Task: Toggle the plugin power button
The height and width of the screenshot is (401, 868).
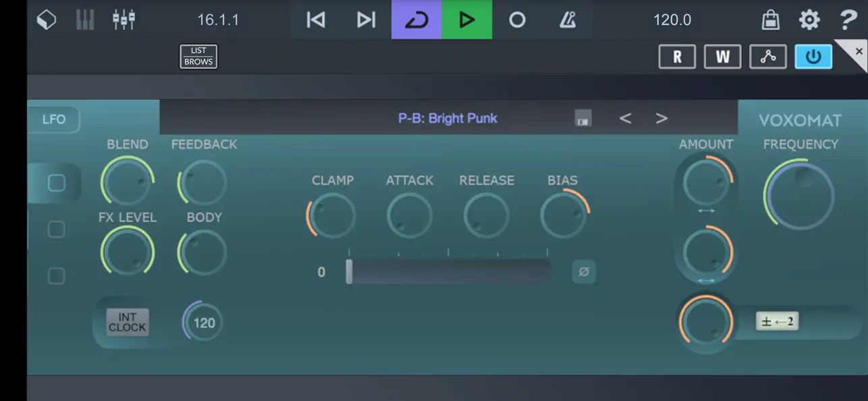Action: pos(813,57)
